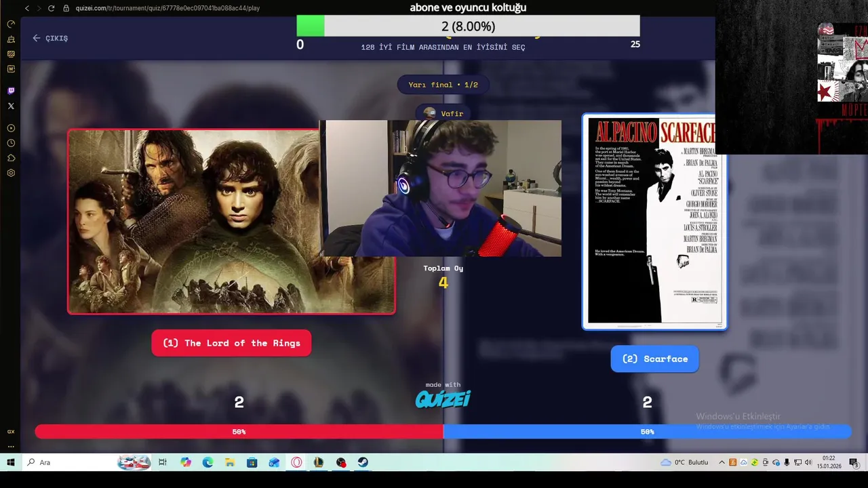Open Settings gear icon in sidebar

click(x=11, y=173)
